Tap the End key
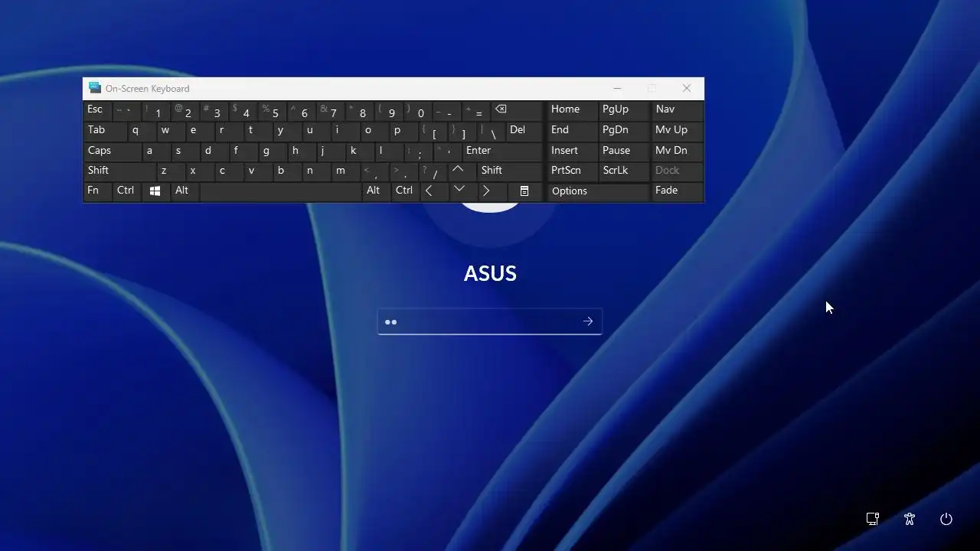980x551 pixels. (x=572, y=130)
